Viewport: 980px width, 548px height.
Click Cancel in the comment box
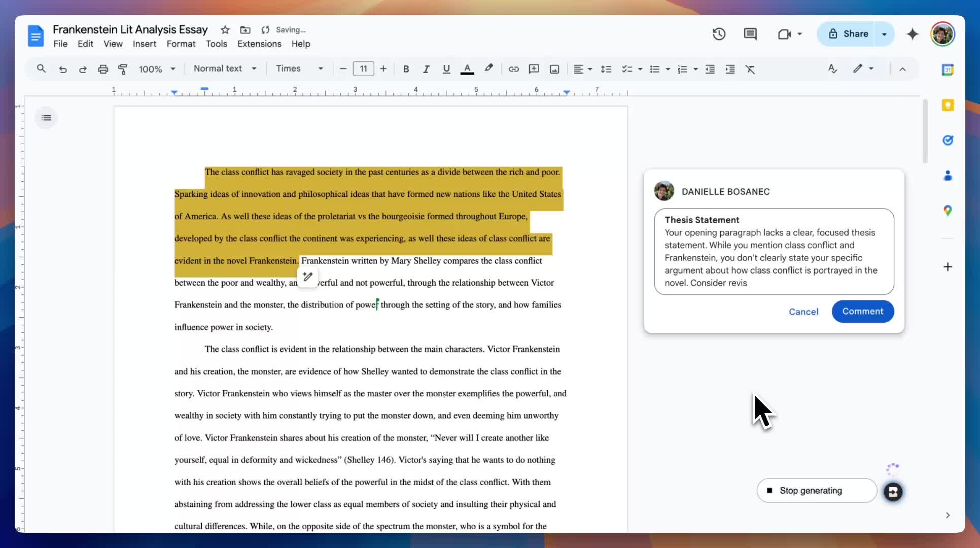[x=803, y=312]
